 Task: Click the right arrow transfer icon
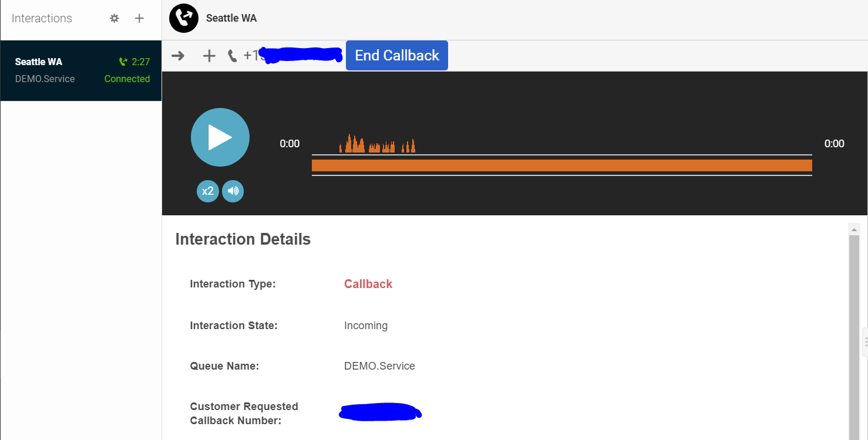click(178, 56)
